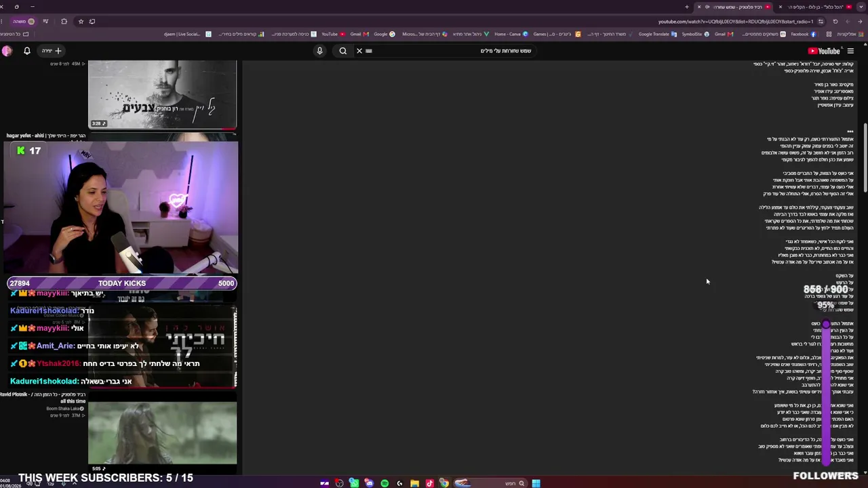The height and width of the screenshot is (488, 868).
Task: Open the Facebook bookmark
Action: pyautogui.click(x=803, y=34)
